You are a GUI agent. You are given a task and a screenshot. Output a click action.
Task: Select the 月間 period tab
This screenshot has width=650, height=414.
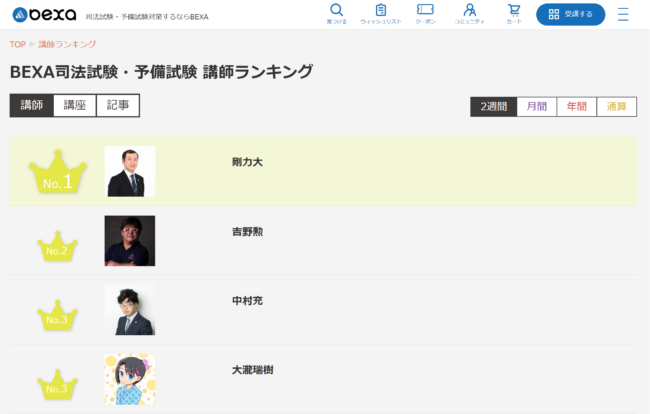tap(537, 107)
